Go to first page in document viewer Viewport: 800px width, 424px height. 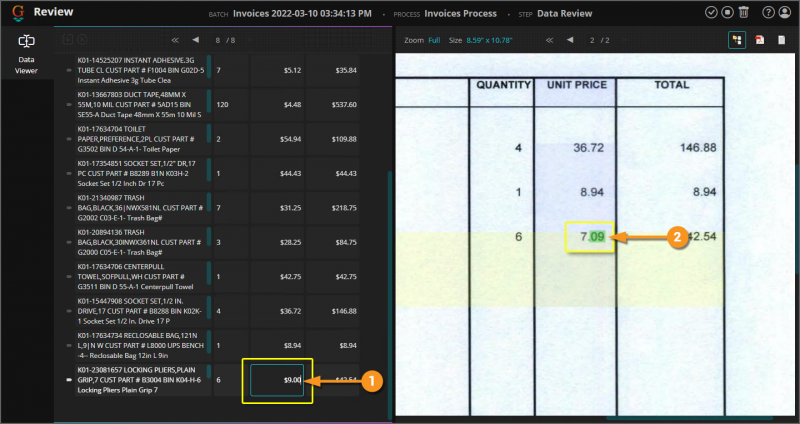click(x=549, y=40)
